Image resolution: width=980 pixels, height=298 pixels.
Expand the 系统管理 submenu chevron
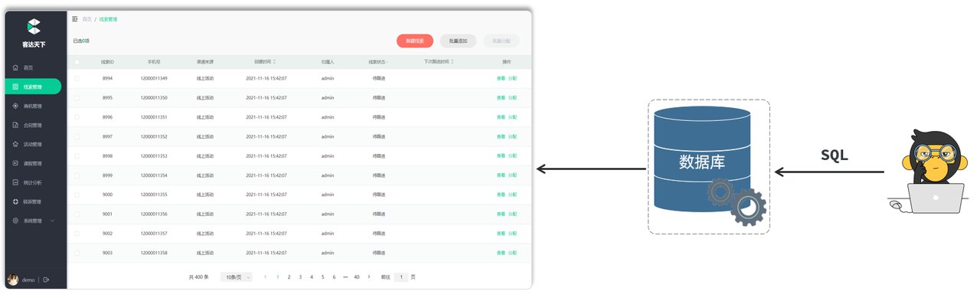click(52, 221)
